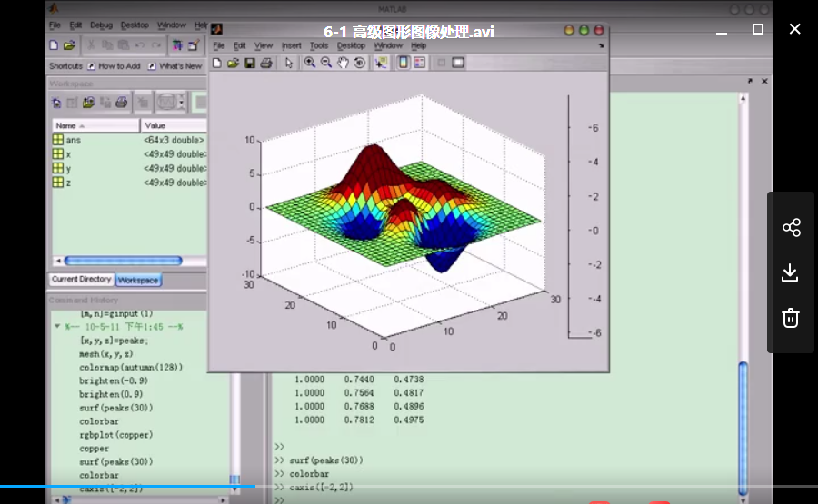Open the Insert menu in figure window
This screenshot has width=818, height=504.
point(291,46)
